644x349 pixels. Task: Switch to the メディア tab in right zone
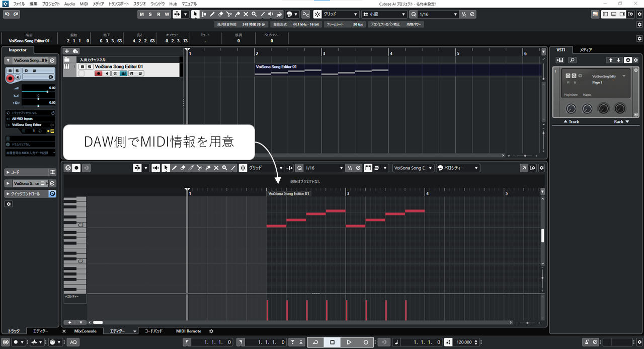pos(586,50)
